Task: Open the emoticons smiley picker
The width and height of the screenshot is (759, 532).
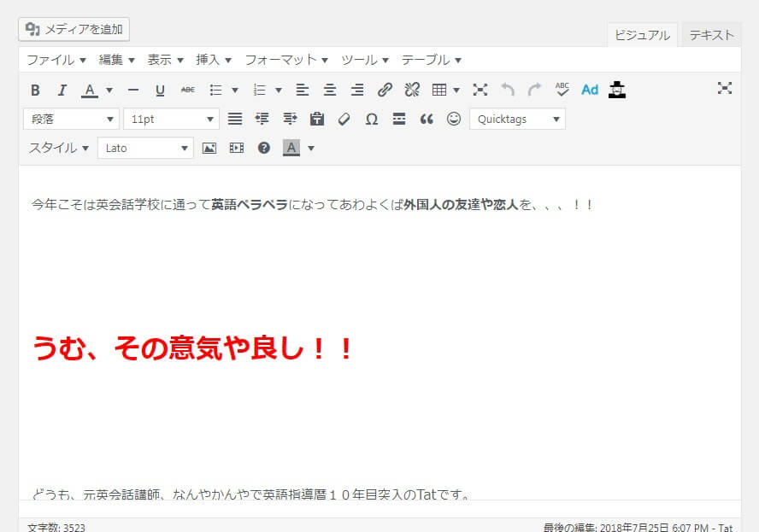Action: (454, 119)
